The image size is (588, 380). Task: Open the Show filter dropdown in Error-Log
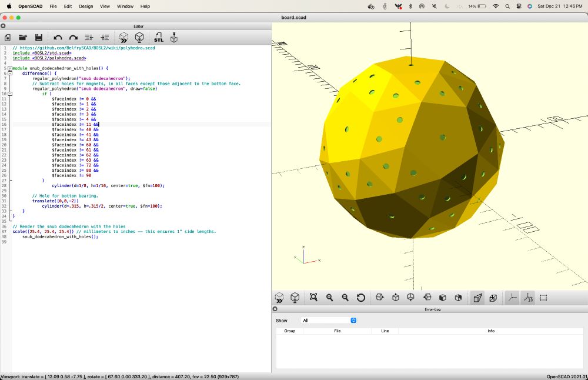328,320
